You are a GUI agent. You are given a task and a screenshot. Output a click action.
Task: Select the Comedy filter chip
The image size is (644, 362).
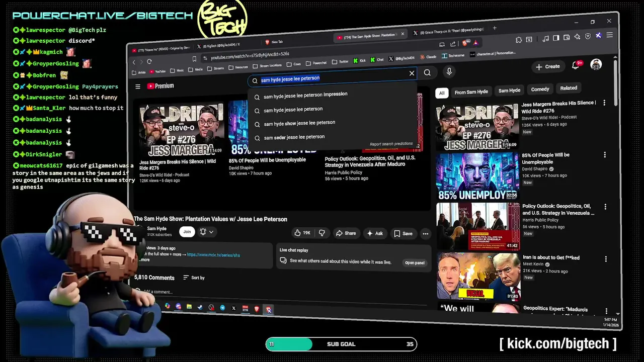(x=540, y=89)
